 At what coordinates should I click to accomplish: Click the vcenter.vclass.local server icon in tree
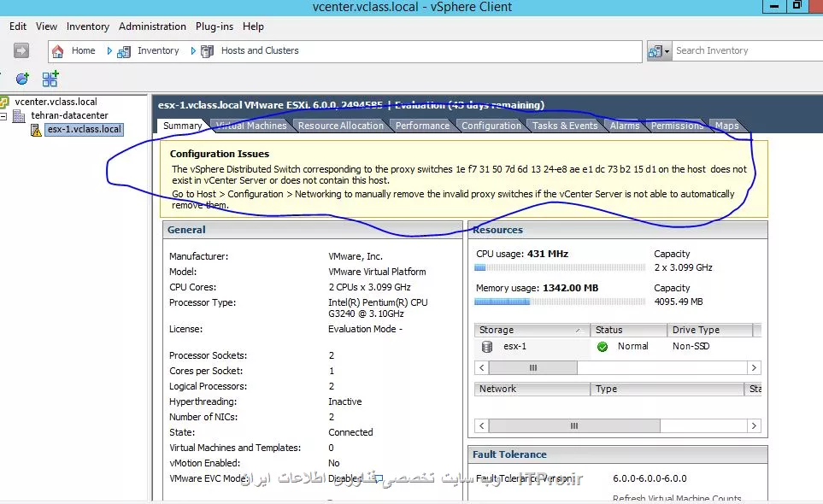pyautogui.click(x=4, y=102)
